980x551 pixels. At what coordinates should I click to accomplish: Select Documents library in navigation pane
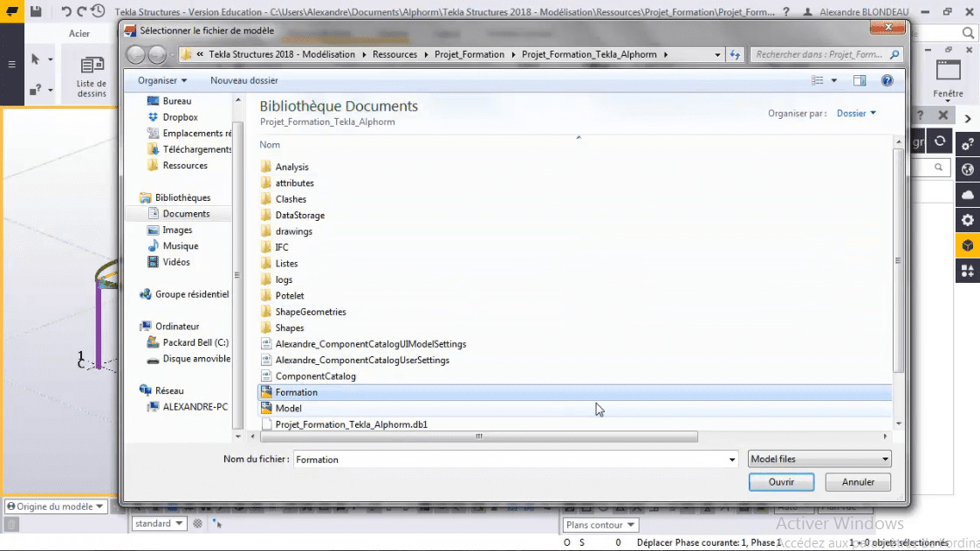point(186,214)
